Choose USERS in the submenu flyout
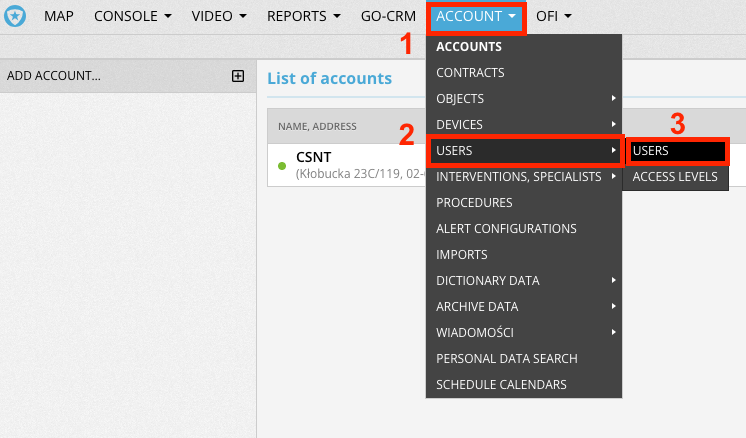 pyautogui.click(x=677, y=151)
